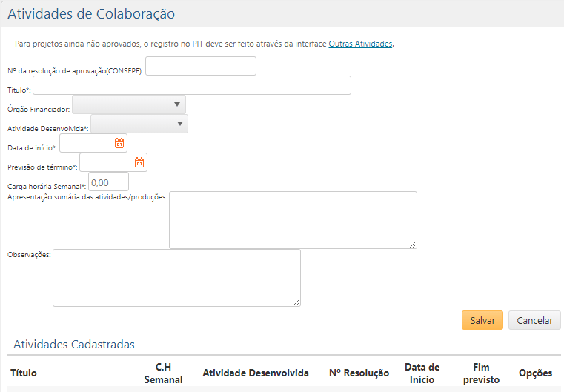Open the Data de início calendar picker

coord(119,143)
